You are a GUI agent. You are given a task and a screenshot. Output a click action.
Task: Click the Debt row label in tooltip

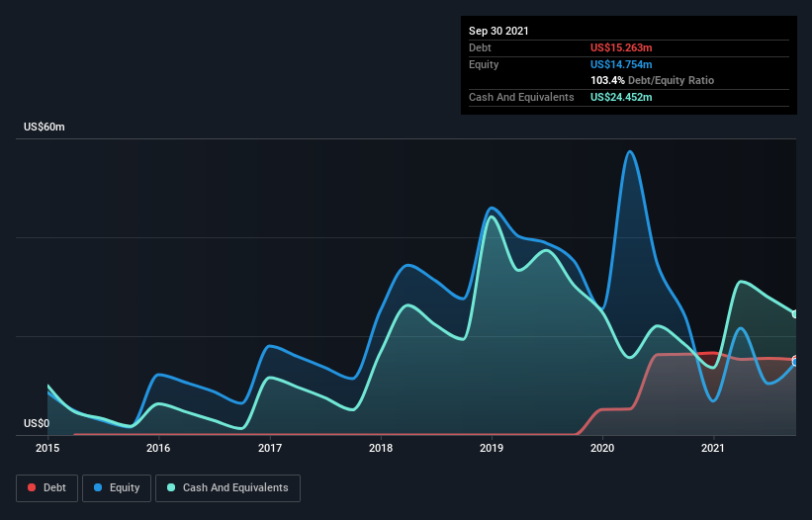pyautogui.click(x=480, y=47)
